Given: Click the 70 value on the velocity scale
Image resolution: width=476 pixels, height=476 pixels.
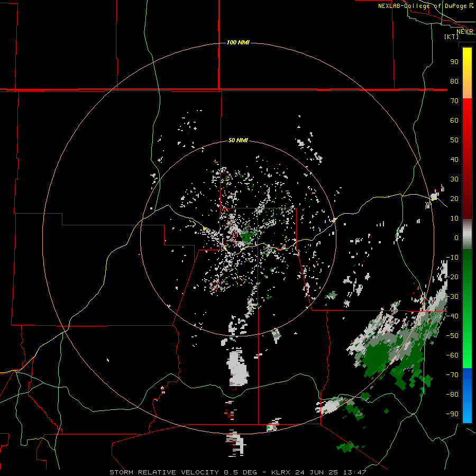Looking at the screenshot, I should point(454,101).
